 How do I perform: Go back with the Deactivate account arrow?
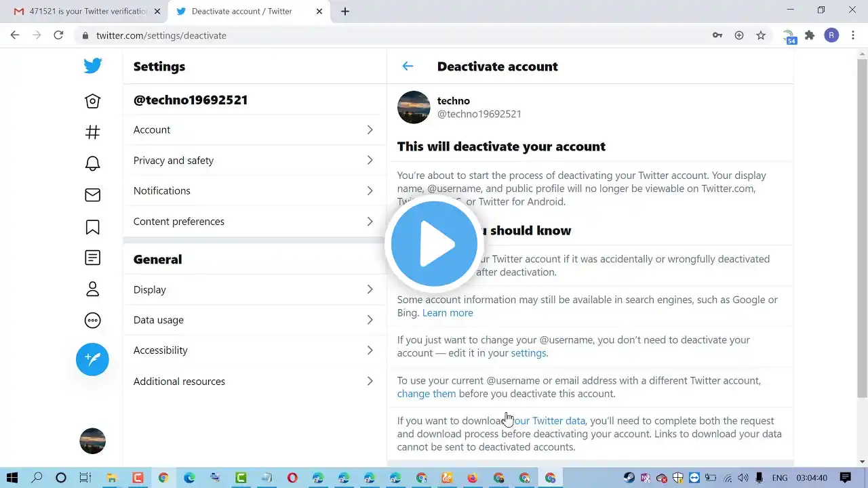[x=408, y=66]
